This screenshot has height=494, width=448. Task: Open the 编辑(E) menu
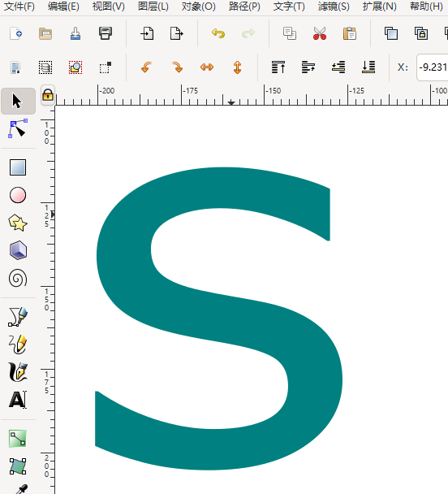63,6
